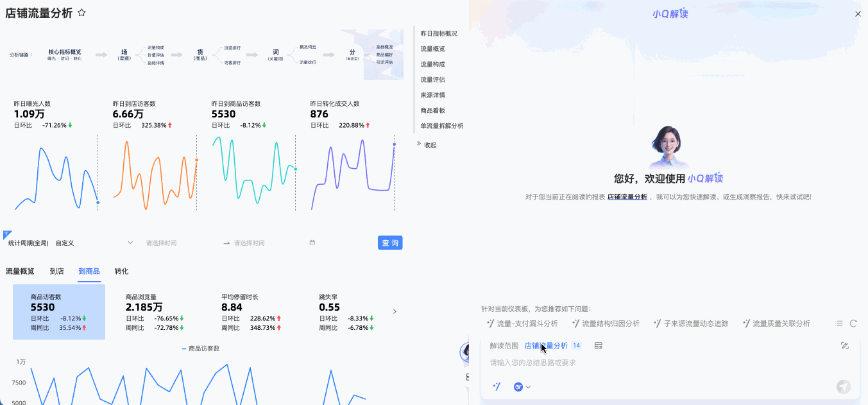Click the 查询 button
This screenshot has width=868, height=405.
(x=390, y=243)
